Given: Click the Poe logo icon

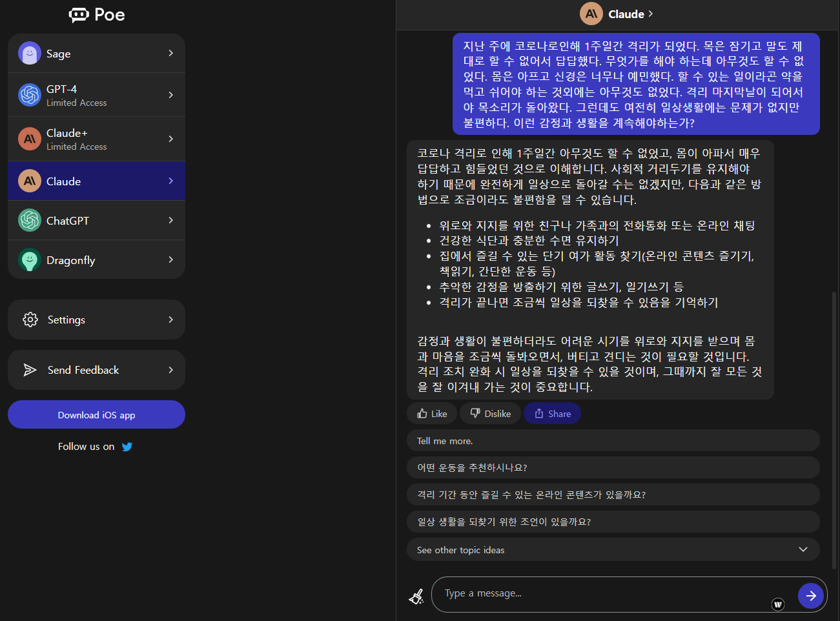Looking at the screenshot, I should click(79, 15).
